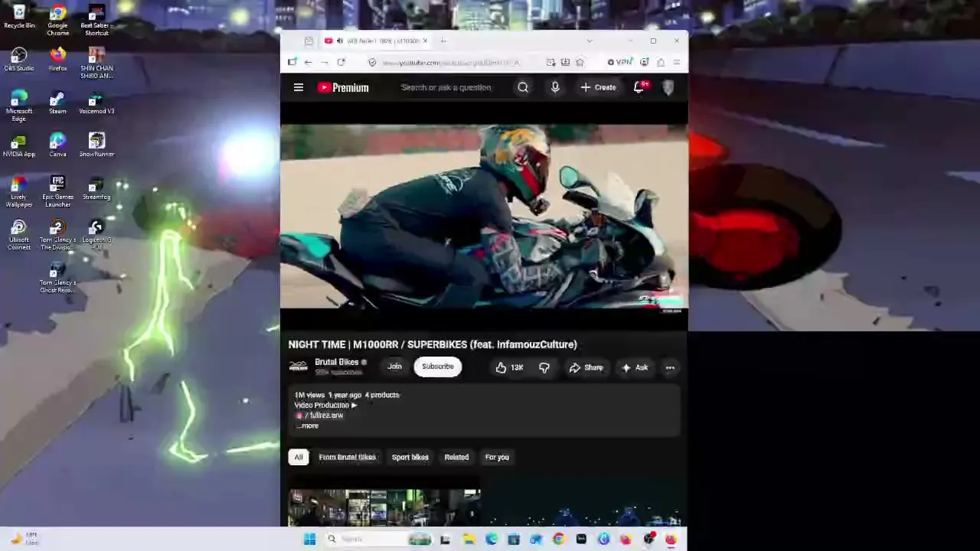Click the video player to pause
980x551 pixels.
(484, 216)
